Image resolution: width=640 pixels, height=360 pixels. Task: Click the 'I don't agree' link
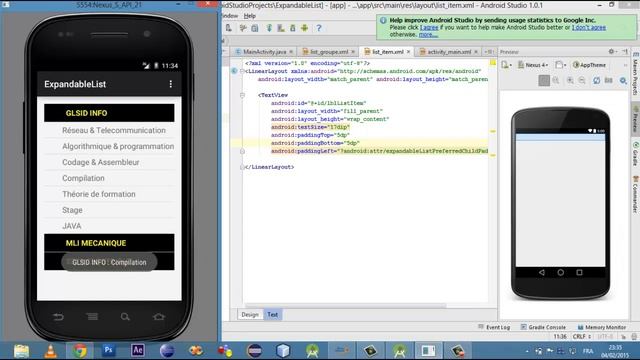coord(589,27)
